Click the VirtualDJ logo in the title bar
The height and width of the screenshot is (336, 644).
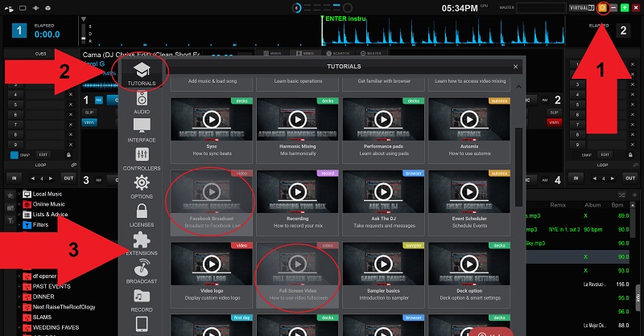[x=581, y=8]
